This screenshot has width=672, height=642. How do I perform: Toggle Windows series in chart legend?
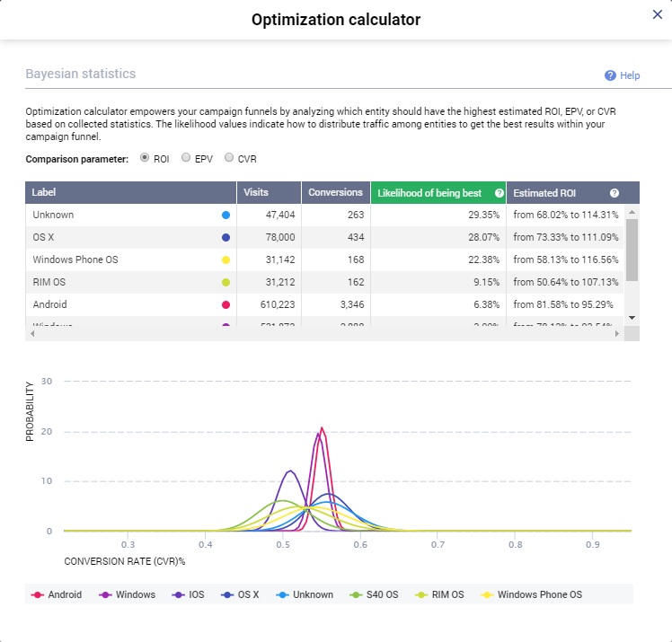pos(128,594)
